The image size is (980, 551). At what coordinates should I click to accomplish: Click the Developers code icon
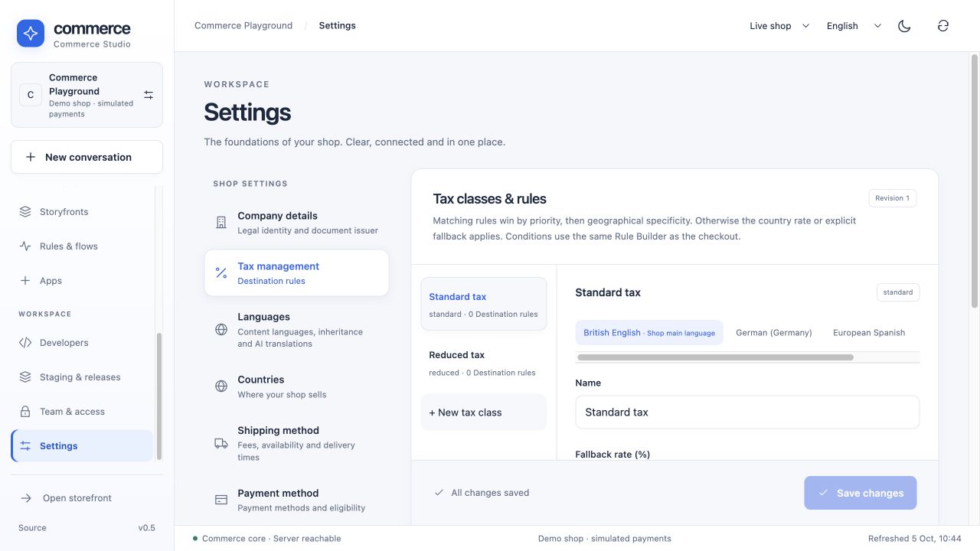[25, 343]
